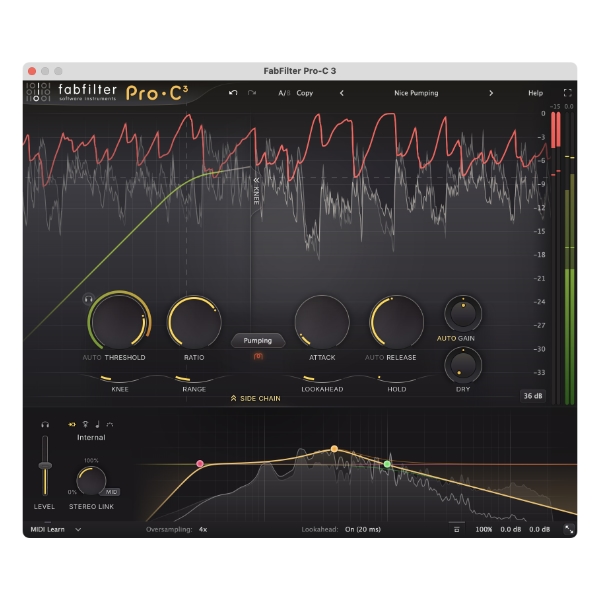Viewport: 600px width, 600px height.
Task: Select the fourth side chain source icon
Action: (110, 424)
